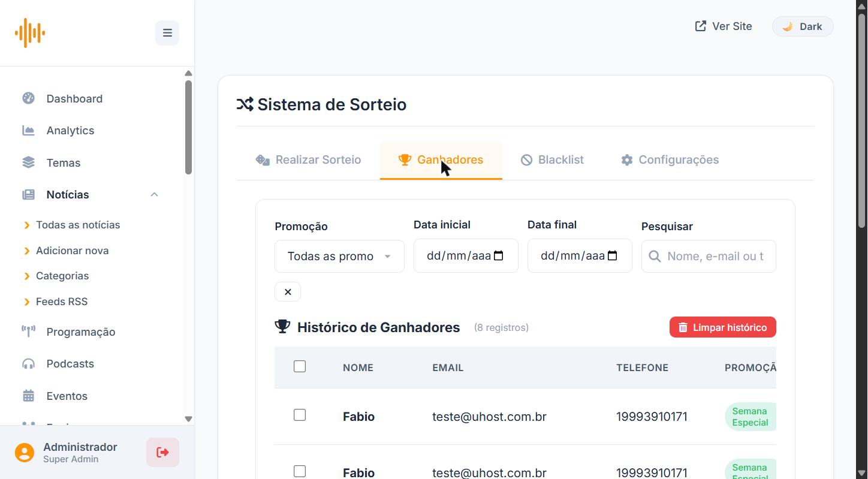Toggle Dark mode switch
This screenshot has height=479, width=868.
click(803, 26)
